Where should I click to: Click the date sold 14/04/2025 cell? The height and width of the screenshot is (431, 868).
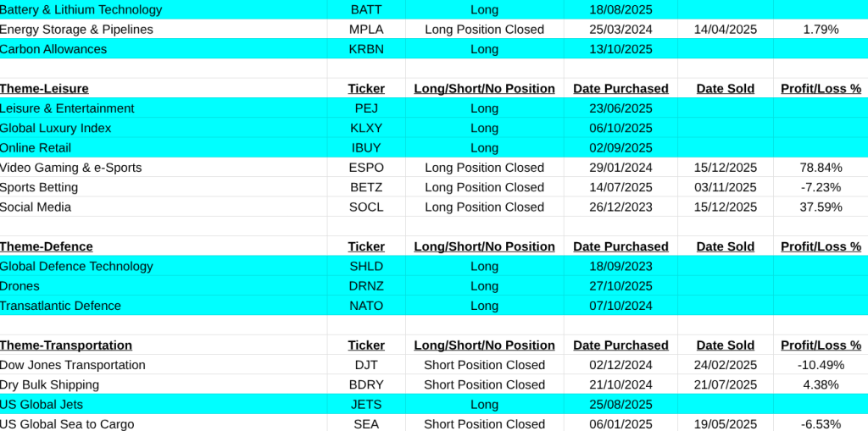pyautogui.click(x=726, y=30)
